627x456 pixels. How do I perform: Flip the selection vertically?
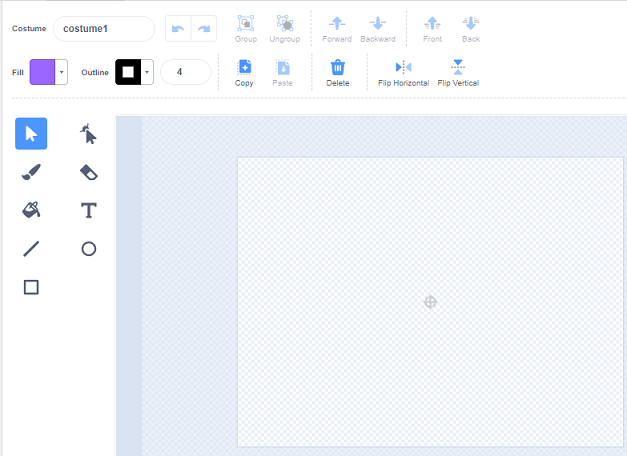458,73
